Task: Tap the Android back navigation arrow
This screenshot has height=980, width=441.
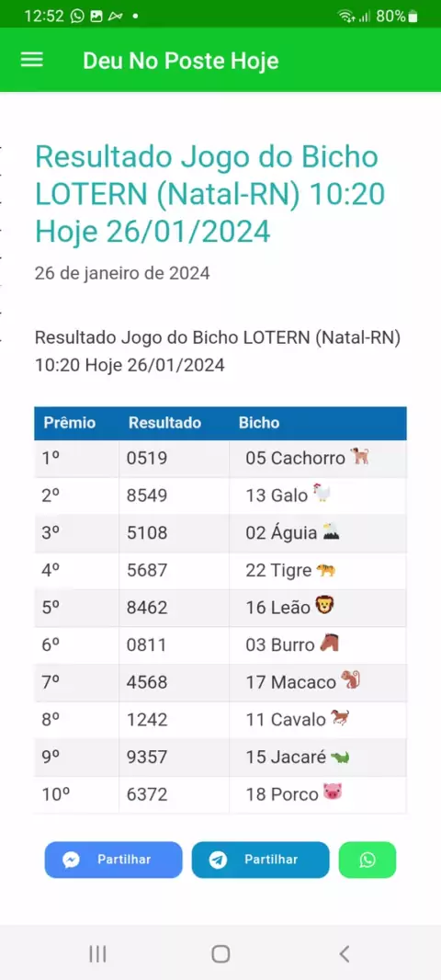Action: [344, 953]
